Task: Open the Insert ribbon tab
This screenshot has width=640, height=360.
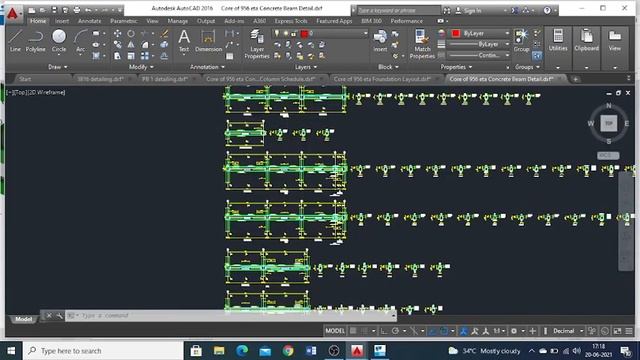Action: (x=62, y=21)
